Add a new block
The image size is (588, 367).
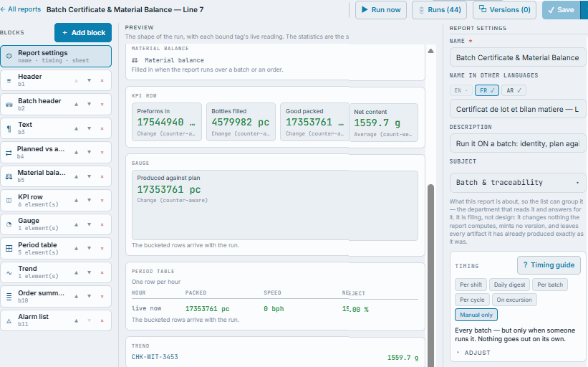point(83,33)
